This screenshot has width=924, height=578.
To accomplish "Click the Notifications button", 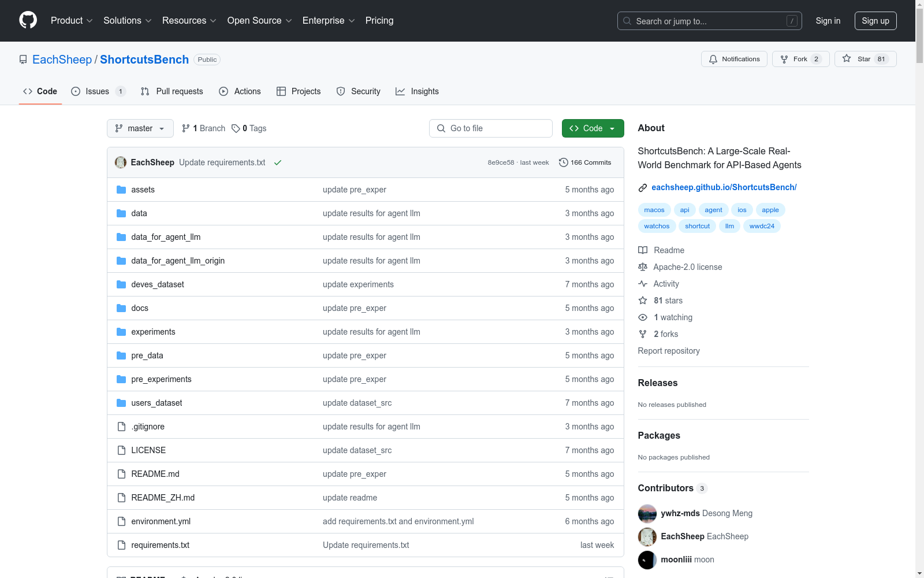I will pyautogui.click(x=734, y=59).
